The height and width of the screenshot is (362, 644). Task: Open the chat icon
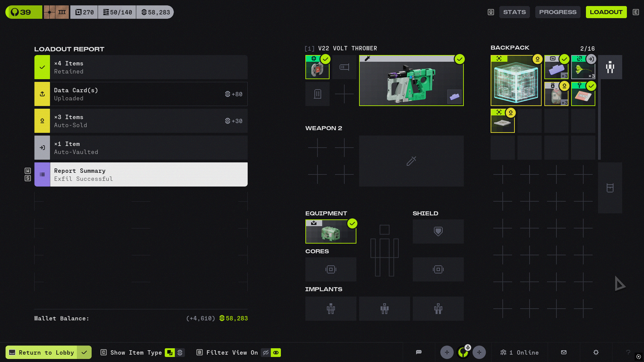(419, 352)
